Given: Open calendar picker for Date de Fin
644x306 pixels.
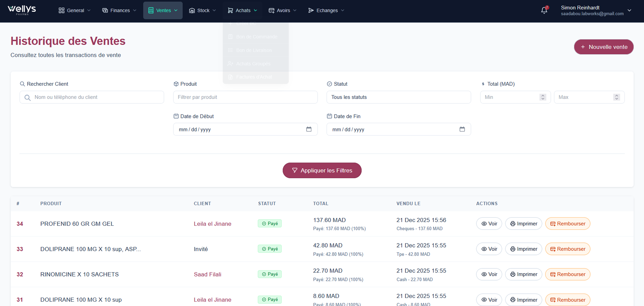Looking at the screenshot, I should pos(462,129).
